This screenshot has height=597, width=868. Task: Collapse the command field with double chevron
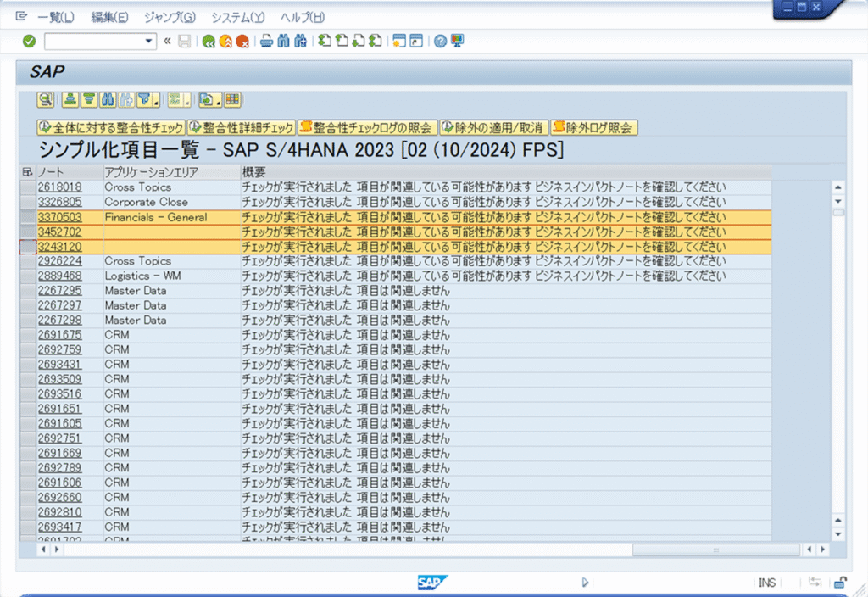pyautogui.click(x=167, y=41)
